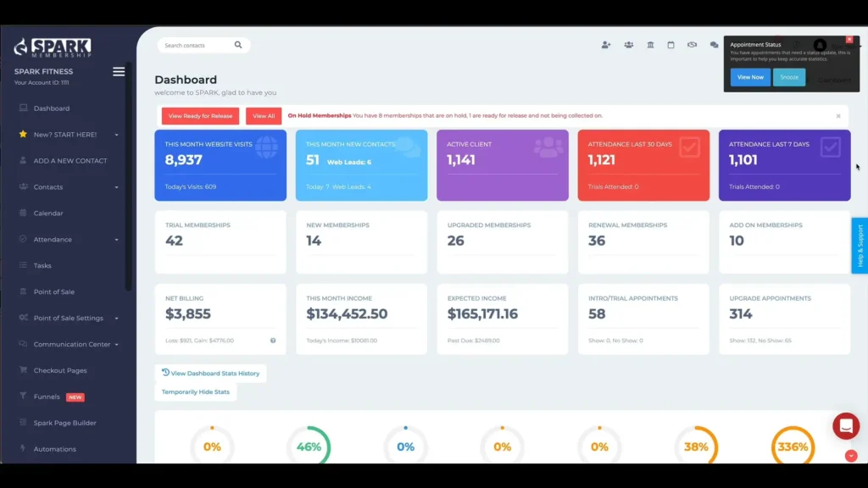Click the add contact icon in top toolbar

(606, 45)
